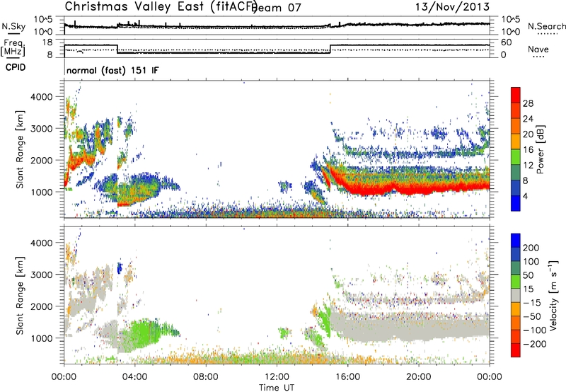This screenshot has width=566, height=392.
Task: Click the 'Time UT' axis label
Action: [277, 387]
